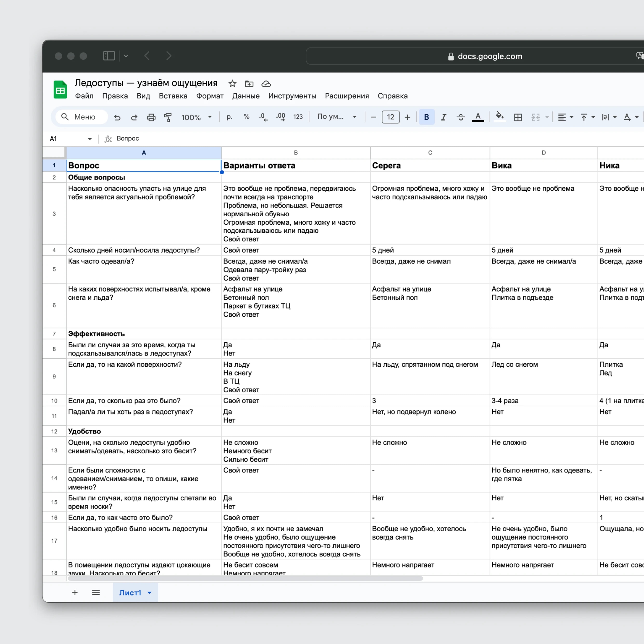Open the Расширения menu
The width and height of the screenshot is (644, 644).
pyautogui.click(x=347, y=96)
